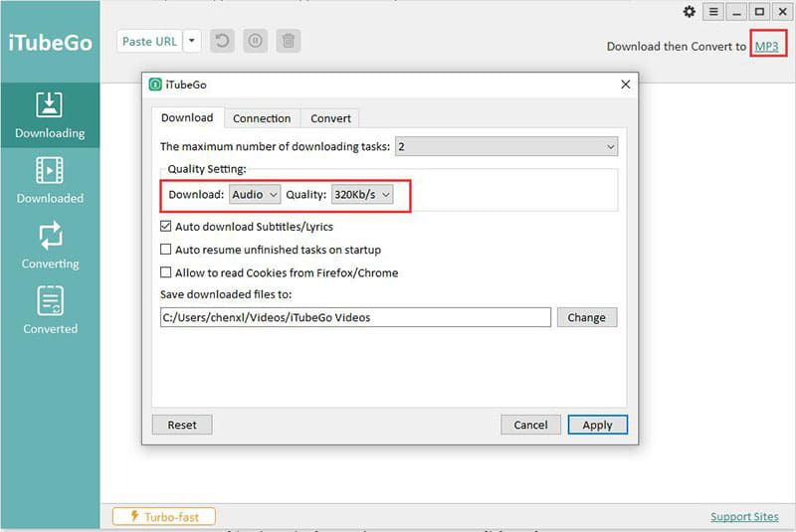796x532 pixels.
Task: Open the Converting section in sidebar
Action: (50, 246)
